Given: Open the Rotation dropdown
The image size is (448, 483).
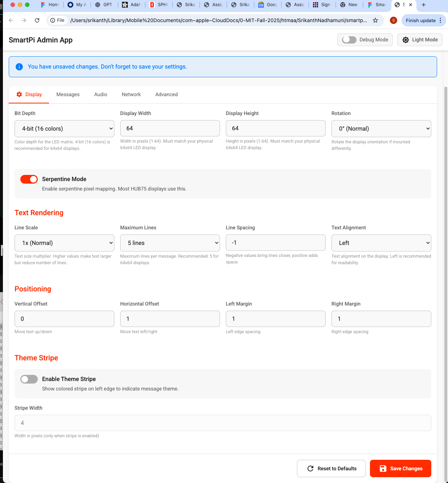Looking at the screenshot, I should pyautogui.click(x=381, y=128).
